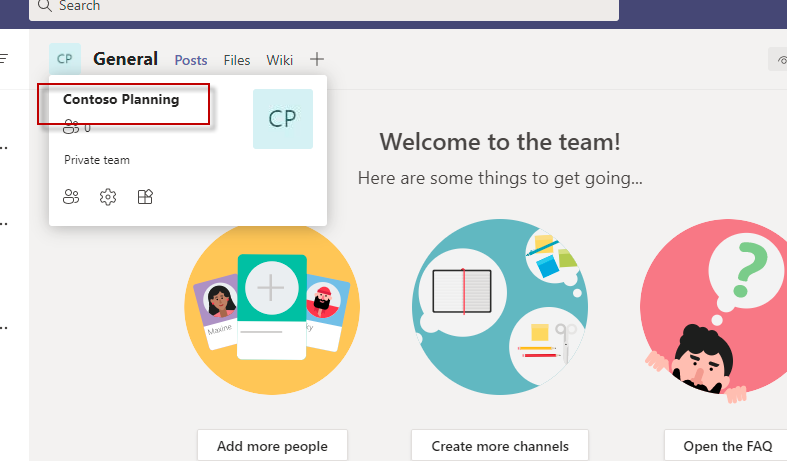Viewport: 787px width, 461px height.
Task: Add a new tab with plus icon
Action: tap(317, 59)
